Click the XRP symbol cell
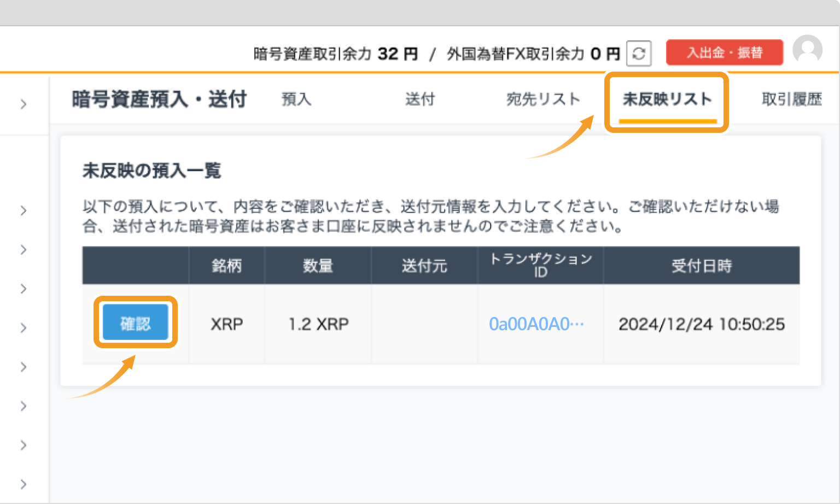This screenshot has height=504, width=840. 227,324
